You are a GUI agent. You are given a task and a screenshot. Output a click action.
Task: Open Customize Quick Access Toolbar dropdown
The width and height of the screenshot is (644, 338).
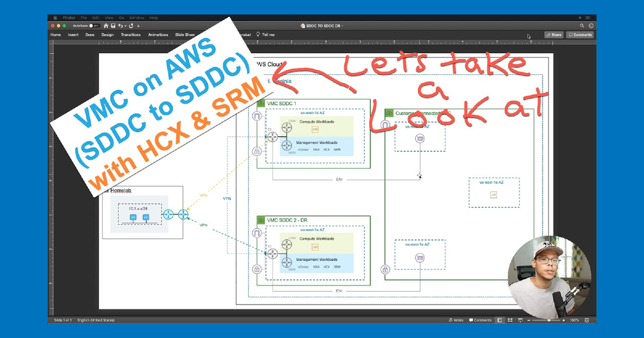click(x=138, y=26)
